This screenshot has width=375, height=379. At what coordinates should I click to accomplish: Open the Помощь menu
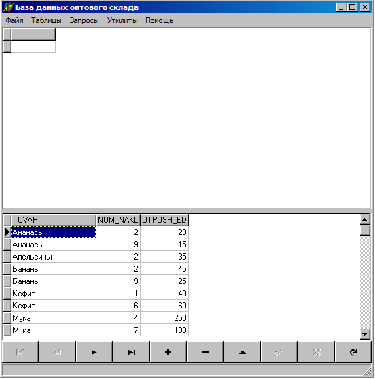pos(159,20)
